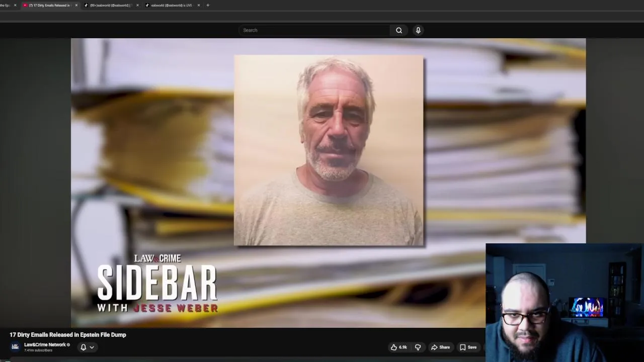Switch to the eabworld is LIVE tab
The width and height of the screenshot is (644, 362).
pyautogui.click(x=171, y=5)
